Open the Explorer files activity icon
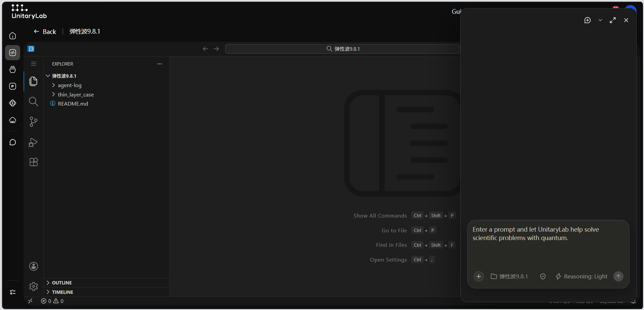 [x=34, y=81]
